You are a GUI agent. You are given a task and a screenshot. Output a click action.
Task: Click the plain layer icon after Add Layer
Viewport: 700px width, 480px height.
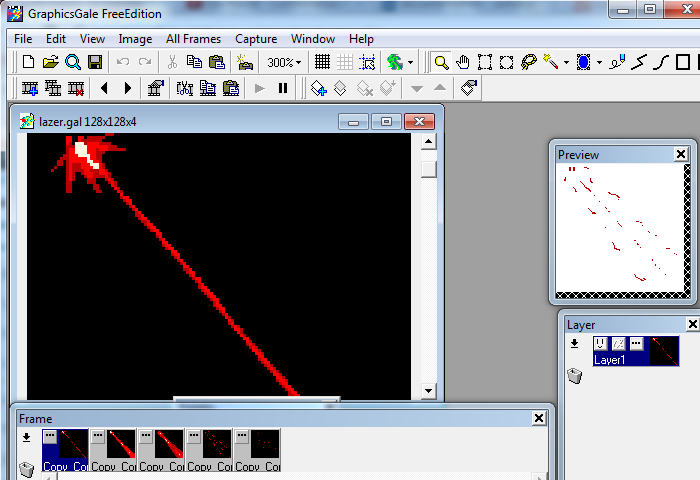tap(340, 88)
